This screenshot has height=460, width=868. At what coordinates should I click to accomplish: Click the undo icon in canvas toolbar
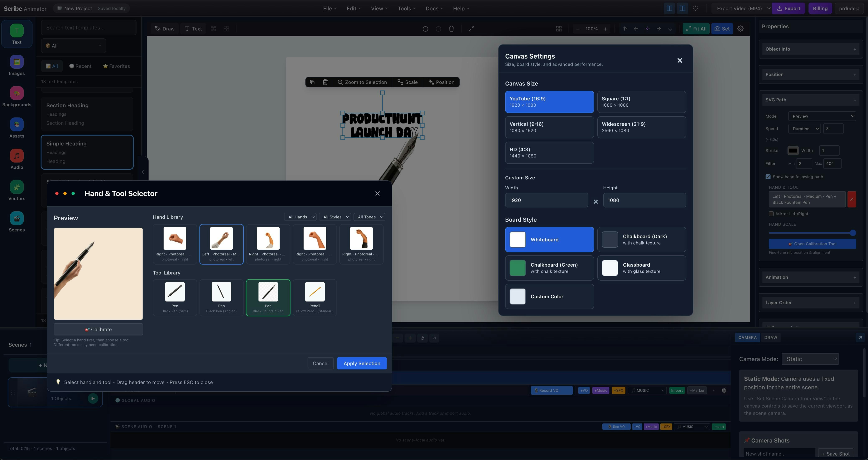click(425, 29)
